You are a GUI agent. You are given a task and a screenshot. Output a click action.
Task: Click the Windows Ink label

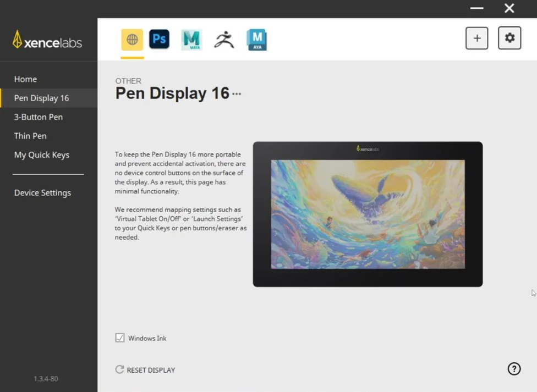pyautogui.click(x=147, y=338)
